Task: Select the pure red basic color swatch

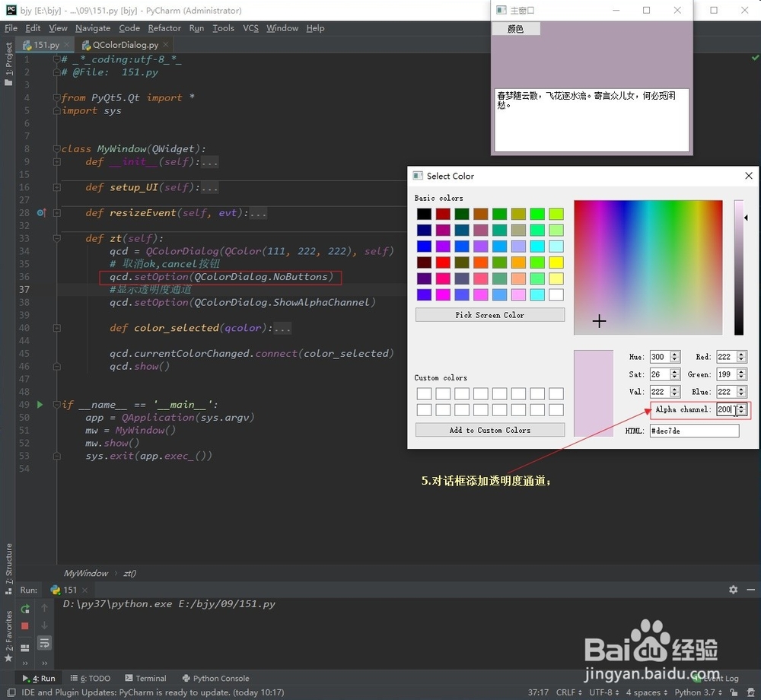Action: point(443,262)
